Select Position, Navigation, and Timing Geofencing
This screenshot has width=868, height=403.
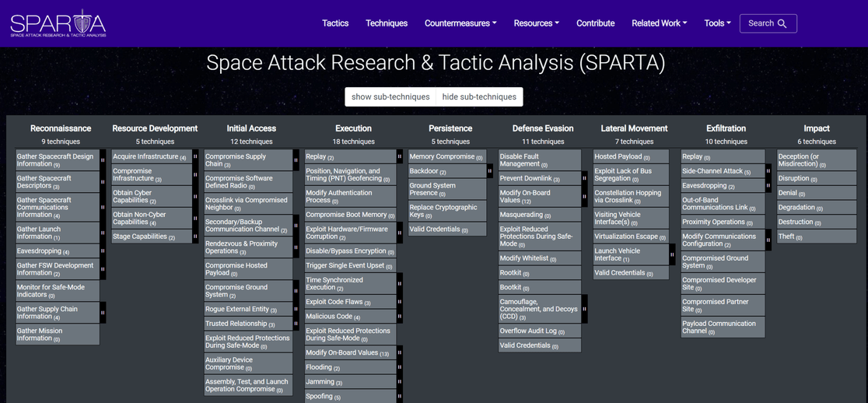coord(351,174)
